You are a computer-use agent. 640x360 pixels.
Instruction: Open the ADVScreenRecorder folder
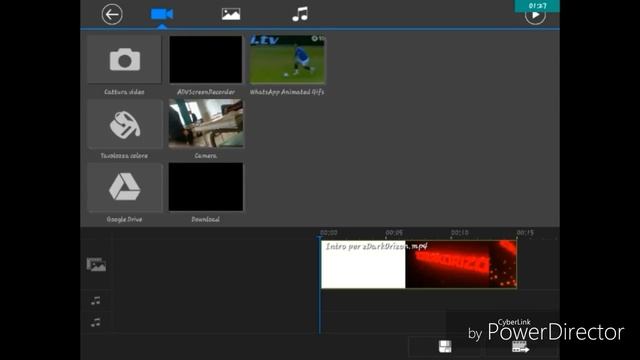206,60
